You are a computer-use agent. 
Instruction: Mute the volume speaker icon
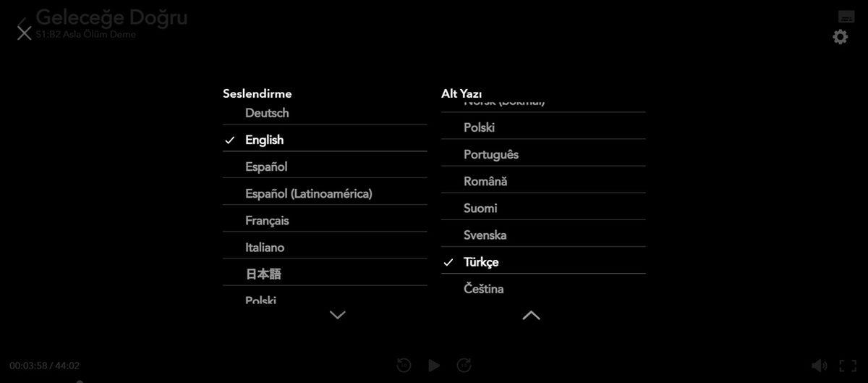819,366
